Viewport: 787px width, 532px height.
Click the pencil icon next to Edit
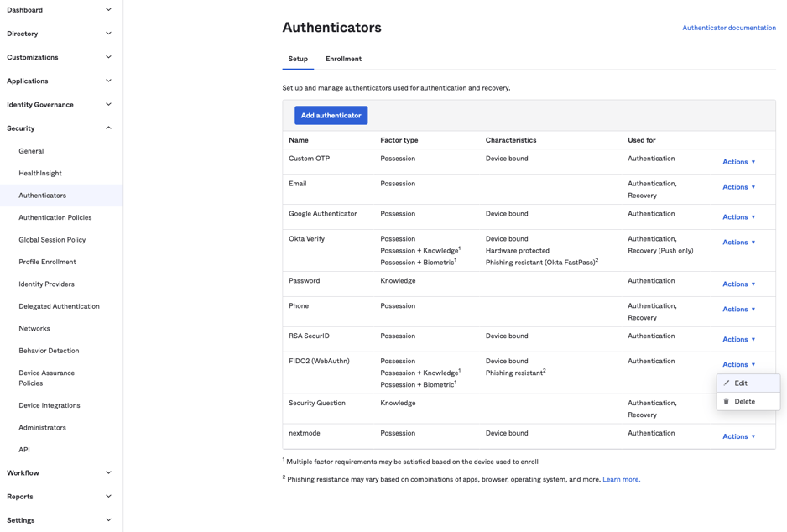pos(727,383)
